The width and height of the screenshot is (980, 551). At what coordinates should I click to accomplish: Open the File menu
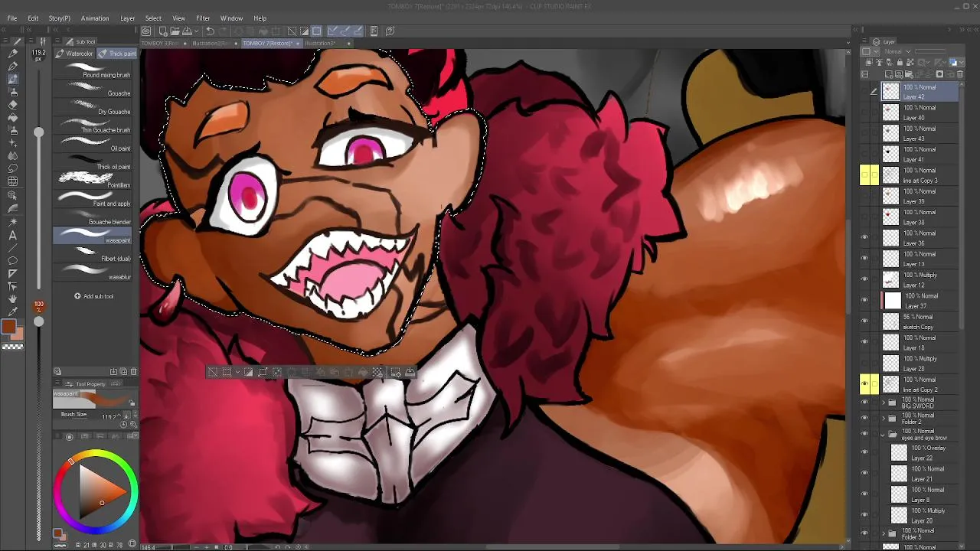(x=12, y=18)
